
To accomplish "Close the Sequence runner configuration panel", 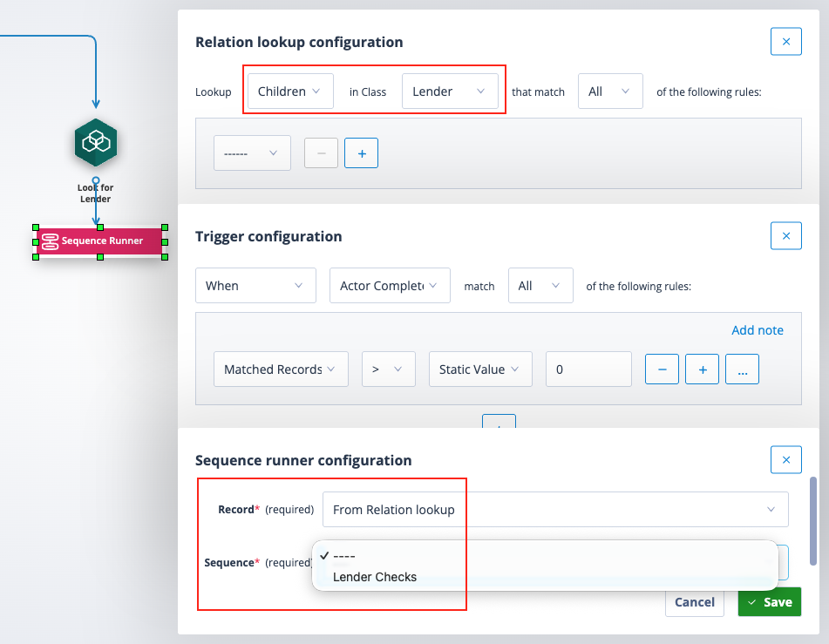I will pos(785,460).
